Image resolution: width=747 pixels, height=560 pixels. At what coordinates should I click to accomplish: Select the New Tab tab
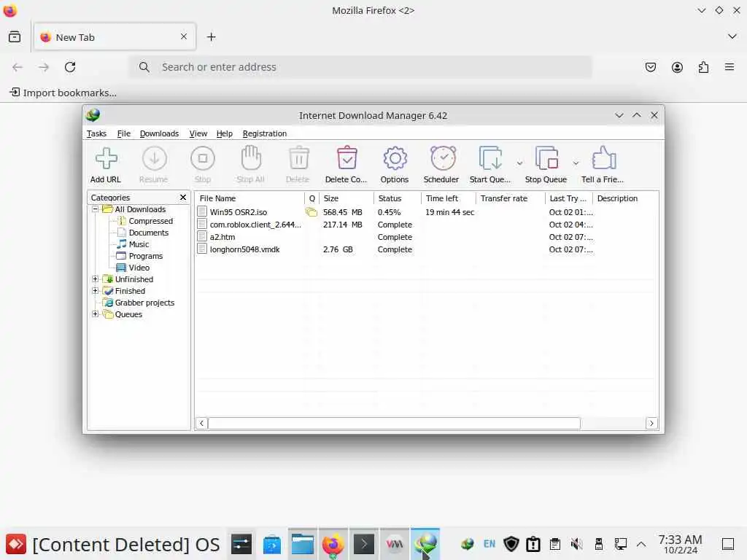(115, 36)
